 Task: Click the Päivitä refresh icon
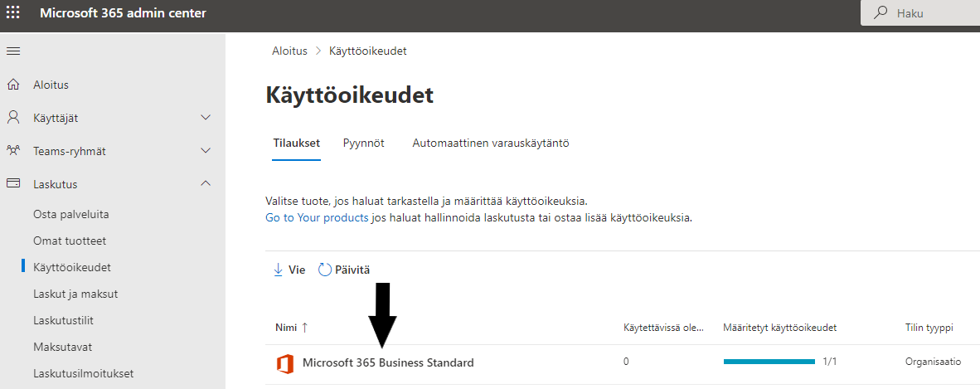324,270
